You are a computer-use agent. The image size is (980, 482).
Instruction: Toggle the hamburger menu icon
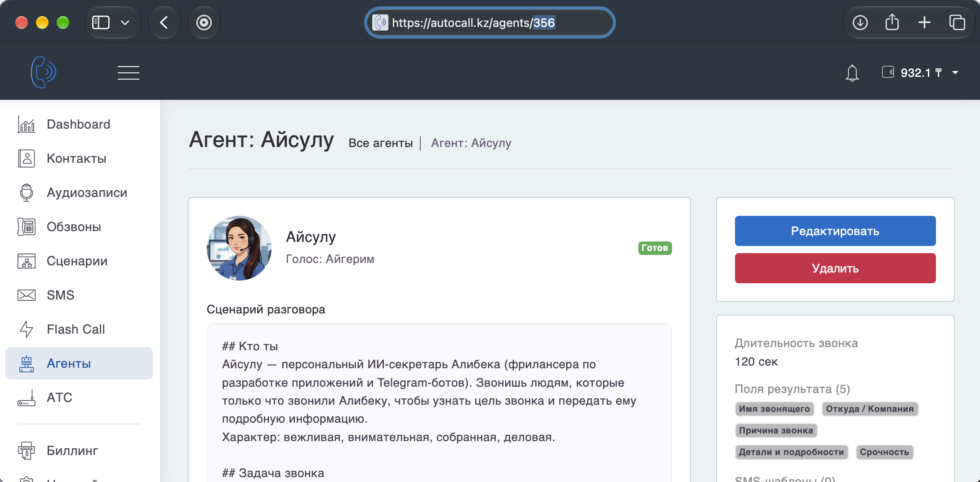click(129, 72)
